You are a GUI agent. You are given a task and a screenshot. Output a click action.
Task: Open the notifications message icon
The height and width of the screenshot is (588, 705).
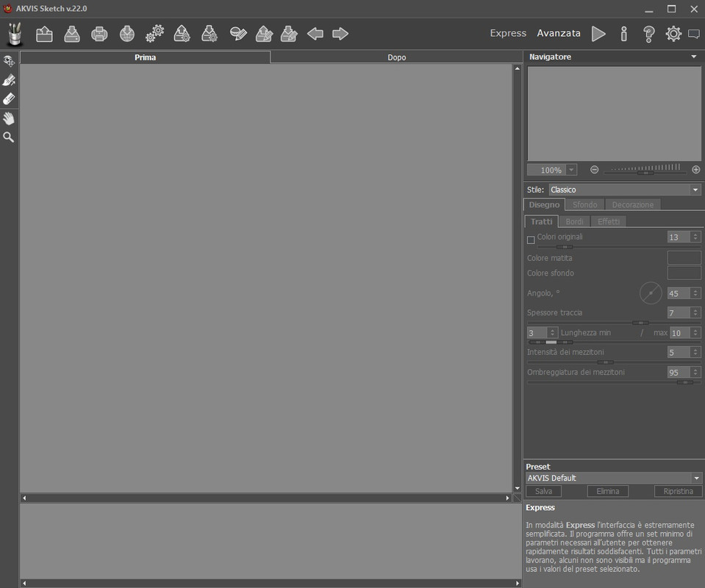pyautogui.click(x=694, y=34)
